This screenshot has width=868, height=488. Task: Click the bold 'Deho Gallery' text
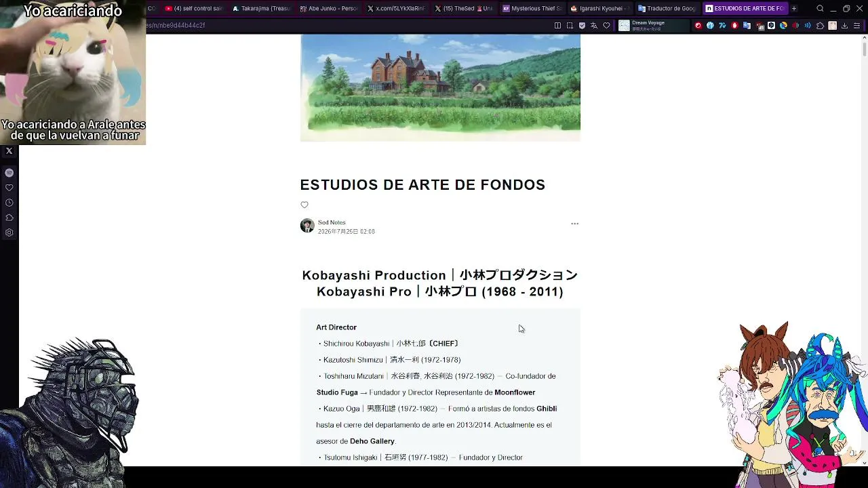[x=372, y=441]
